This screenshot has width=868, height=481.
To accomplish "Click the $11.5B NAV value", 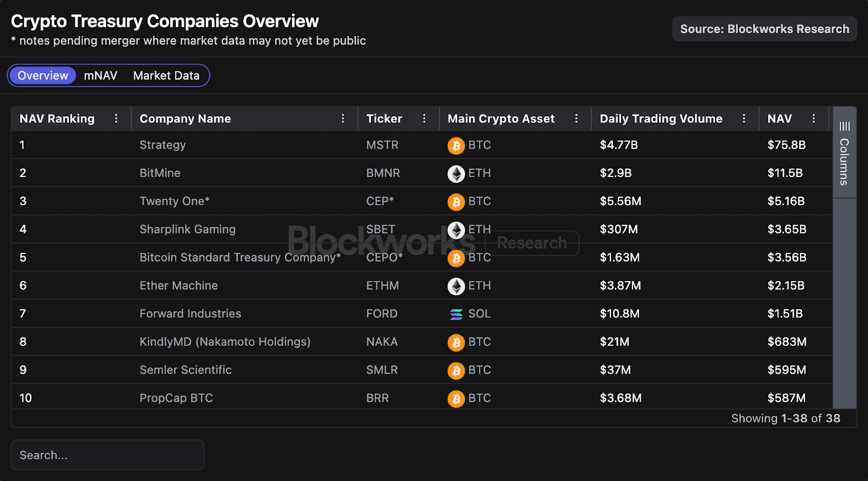I will point(785,173).
